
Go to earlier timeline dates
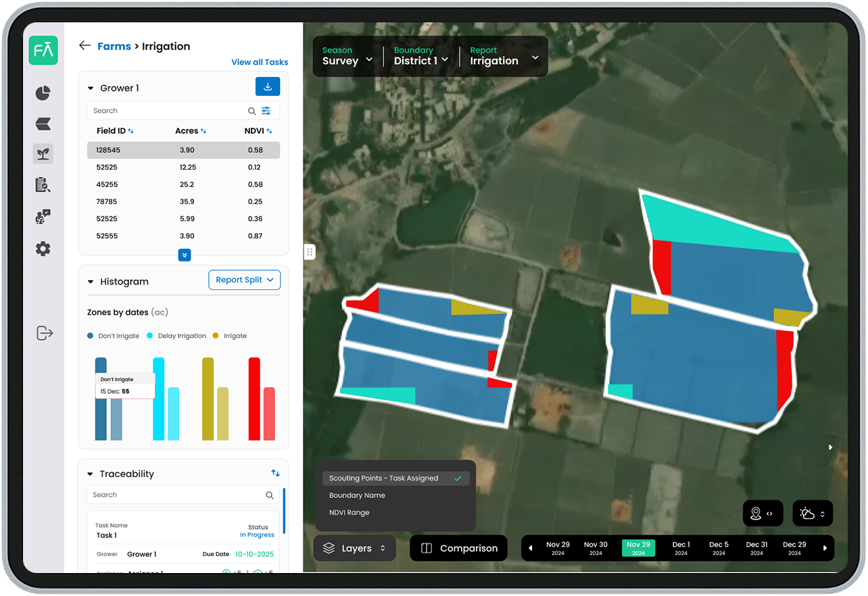531,548
